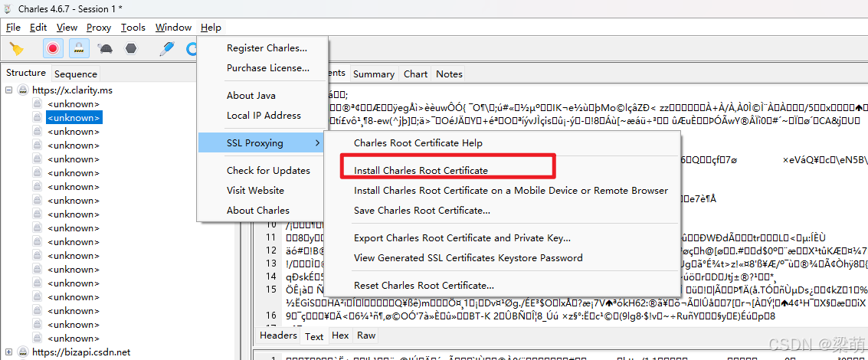Image resolution: width=868 pixels, height=360 pixels.
Task: Open the Chart tab
Action: tap(416, 74)
